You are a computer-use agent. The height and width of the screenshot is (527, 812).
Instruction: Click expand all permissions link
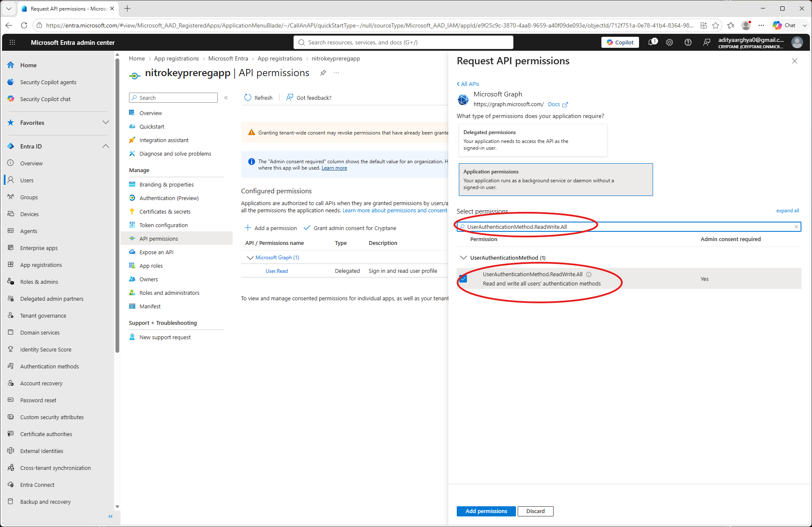click(x=787, y=211)
